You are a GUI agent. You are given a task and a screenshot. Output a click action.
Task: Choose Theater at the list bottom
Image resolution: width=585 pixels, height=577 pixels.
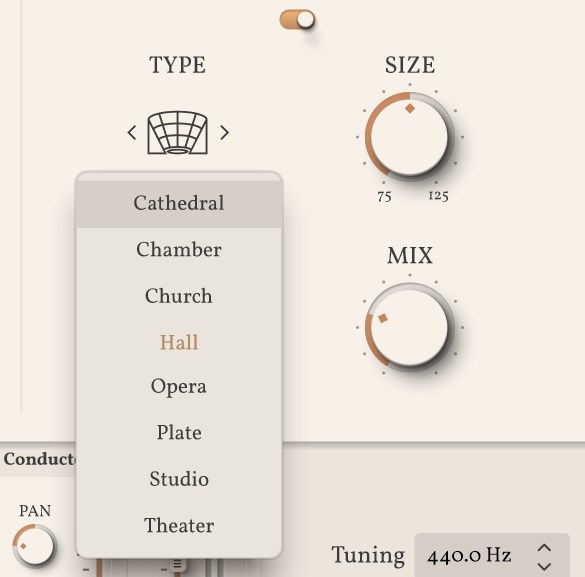[179, 526]
